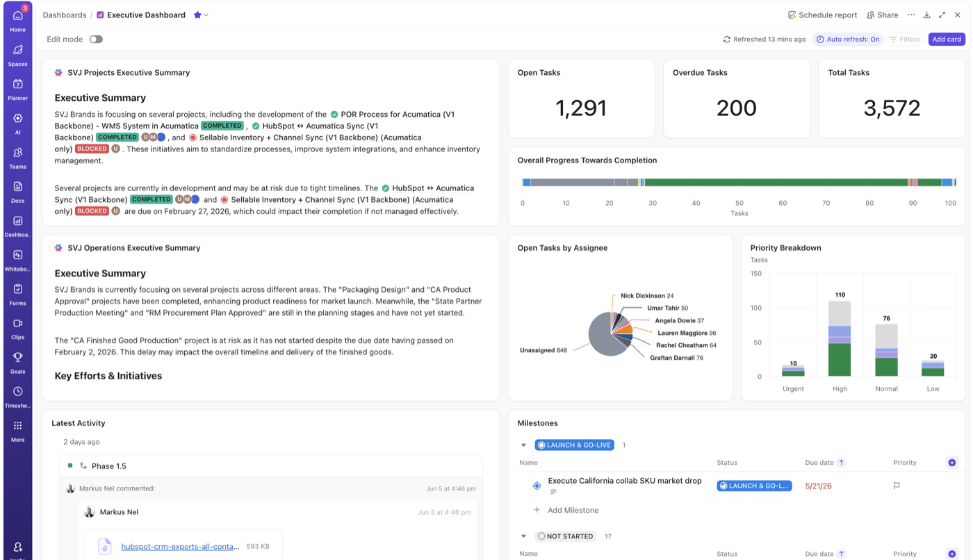Viewport: 973px width, 560px height.
Task: Click Schedule report button
Action: 822,15
